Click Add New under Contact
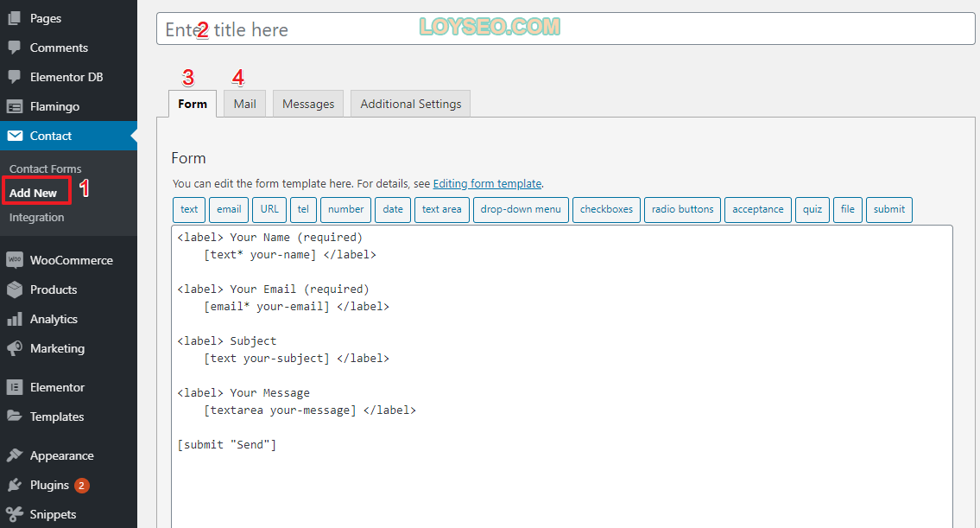This screenshot has height=528, width=980. coord(33,193)
